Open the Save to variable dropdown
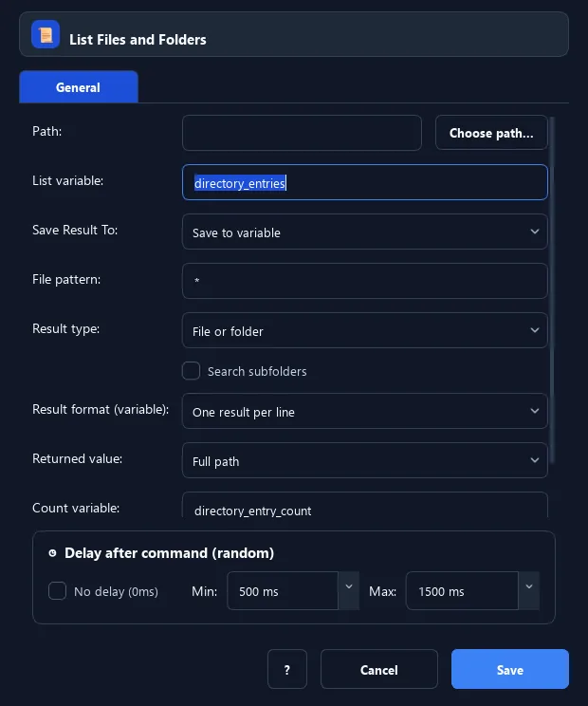The width and height of the screenshot is (588, 706). (365, 232)
